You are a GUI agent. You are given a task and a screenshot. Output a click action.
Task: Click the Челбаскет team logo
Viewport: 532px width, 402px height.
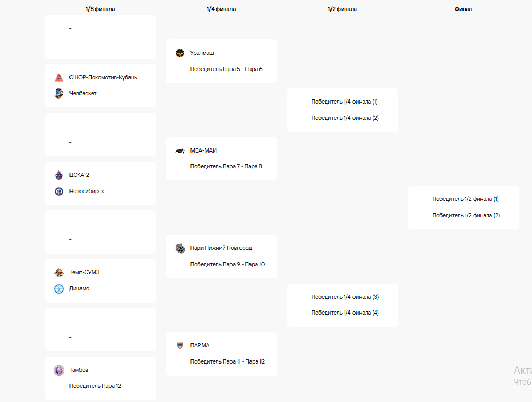click(x=59, y=94)
